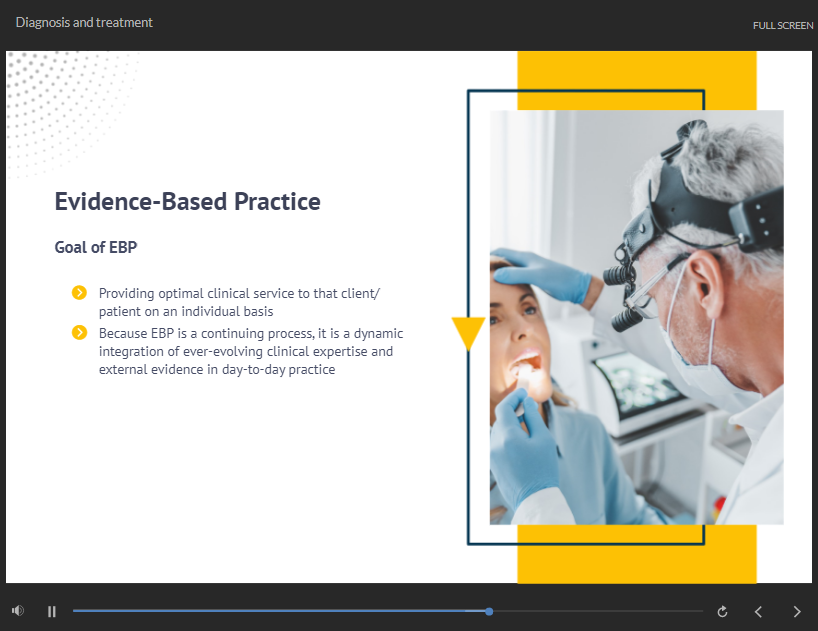Viewport: 818px width, 631px height.
Task: Click the blue seekbar handle
Action: [489, 611]
